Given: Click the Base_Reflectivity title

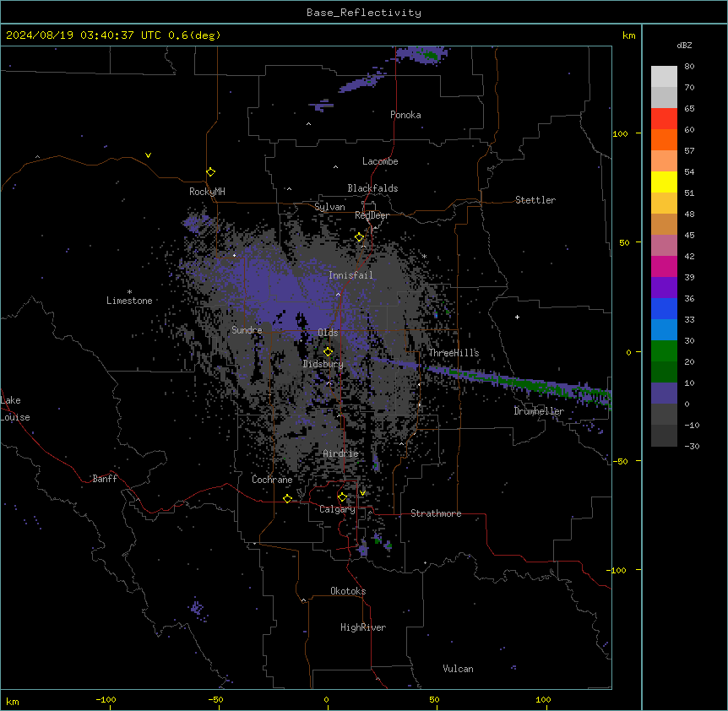Looking at the screenshot, I should click(x=364, y=13).
